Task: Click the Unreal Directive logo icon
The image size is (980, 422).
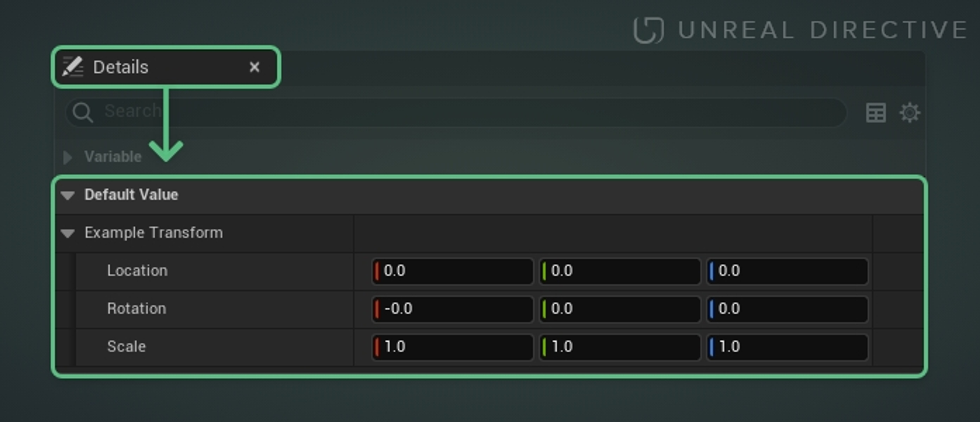Action: (649, 30)
